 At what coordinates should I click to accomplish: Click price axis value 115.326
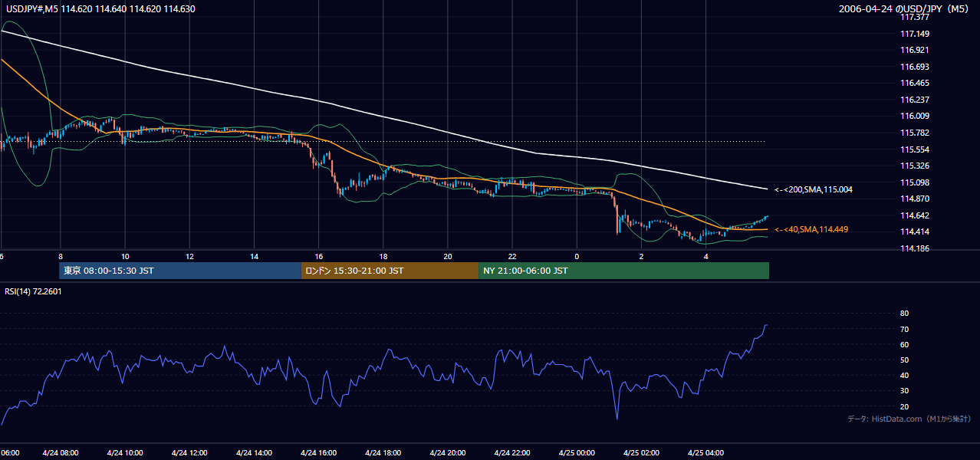tap(914, 166)
